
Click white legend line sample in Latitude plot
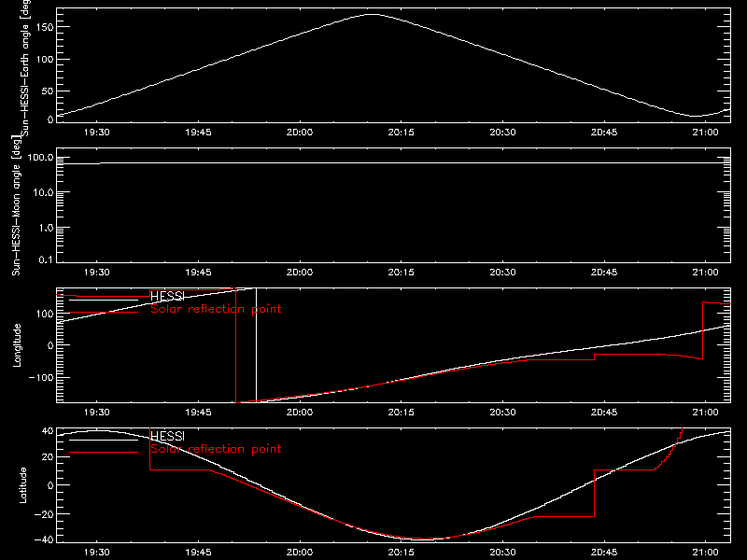[x=104, y=440]
